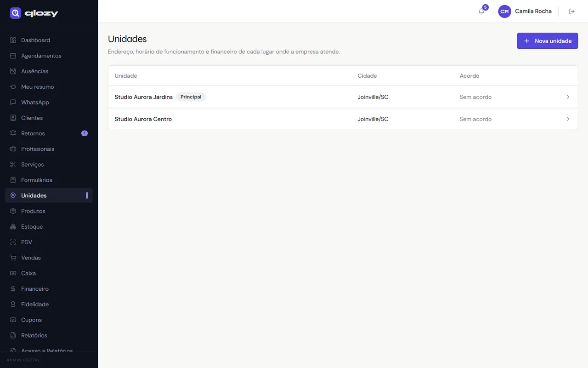Click the Meu resumo icon
Viewport: 588px width, 368px height.
click(x=13, y=87)
